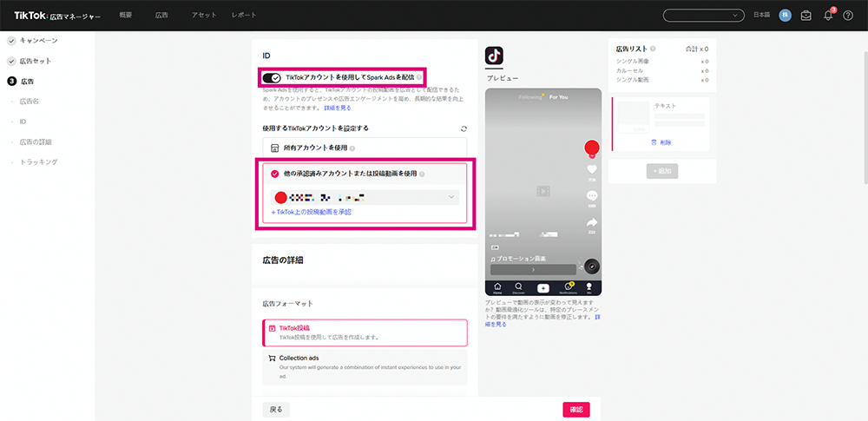The width and height of the screenshot is (868, 421).
Task: Click the red profile avatar in preview
Action: click(592, 148)
